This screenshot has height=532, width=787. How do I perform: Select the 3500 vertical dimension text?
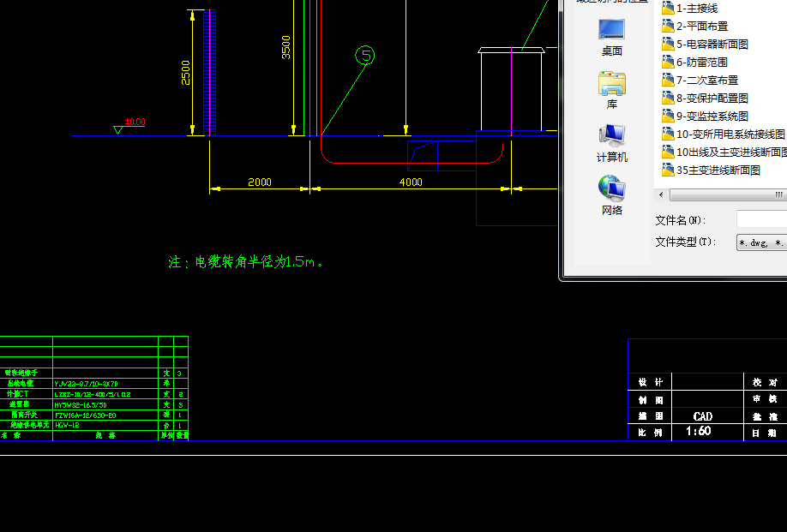click(286, 47)
